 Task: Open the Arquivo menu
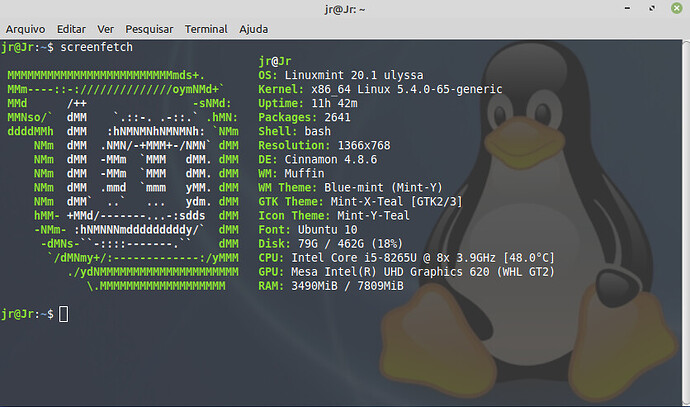[x=26, y=29]
